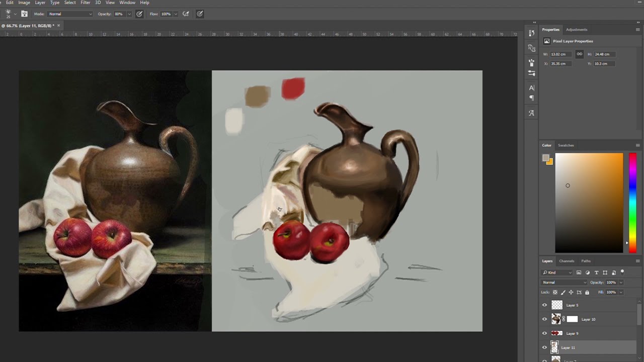Open layer blend mode Normal dropdown
The width and height of the screenshot is (644, 362).
tap(565, 283)
